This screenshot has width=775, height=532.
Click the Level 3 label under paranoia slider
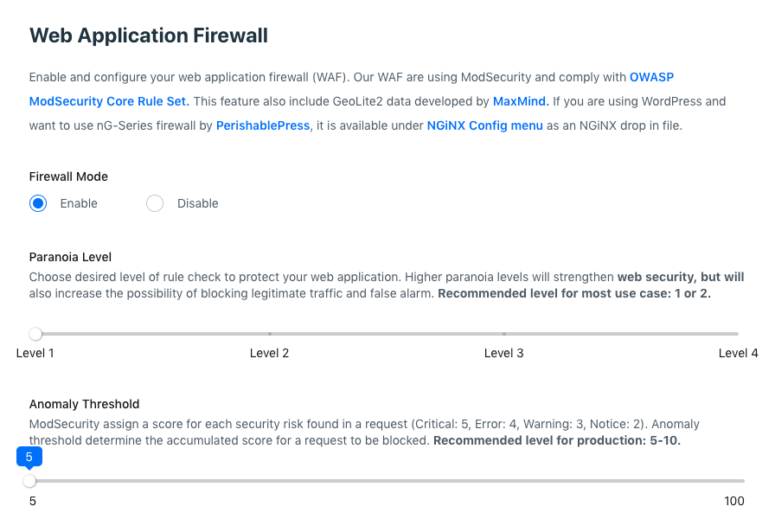pos(504,353)
